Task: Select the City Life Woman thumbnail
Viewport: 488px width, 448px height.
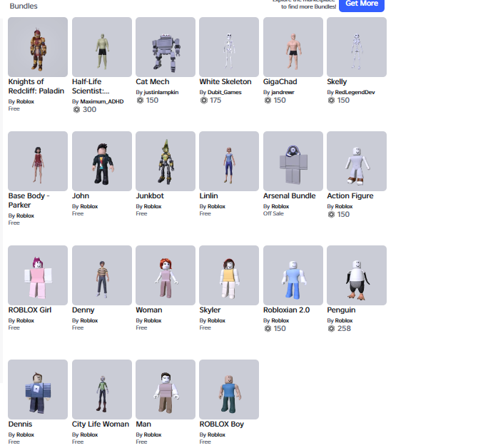Action: (x=102, y=390)
